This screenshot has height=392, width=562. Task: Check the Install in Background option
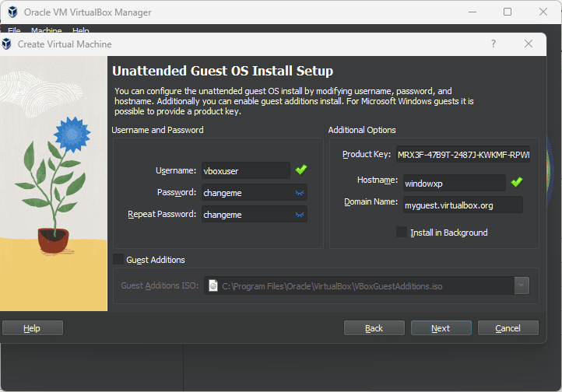[402, 232]
